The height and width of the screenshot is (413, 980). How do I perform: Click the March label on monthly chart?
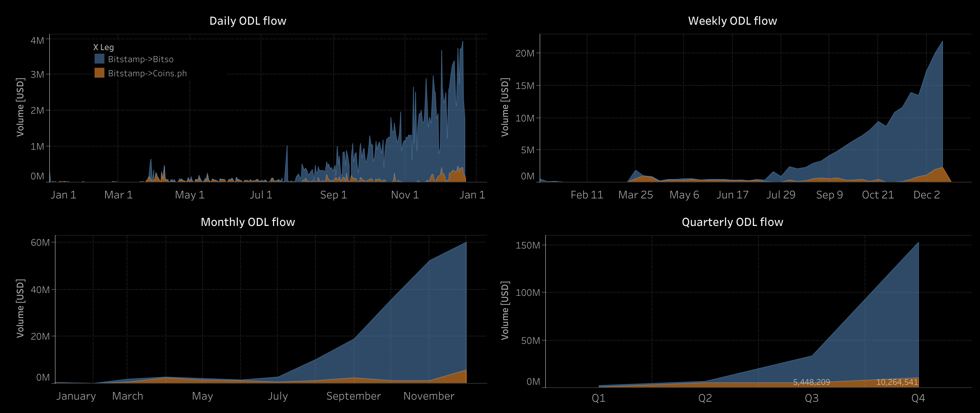pos(127,396)
